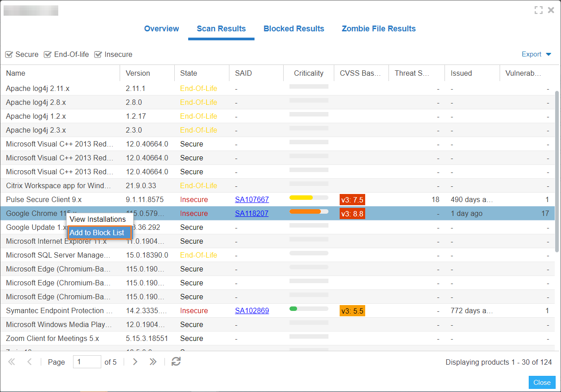Select the Symantec Endpoint Protection row
This screenshot has height=392, width=561.
[277, 311]
